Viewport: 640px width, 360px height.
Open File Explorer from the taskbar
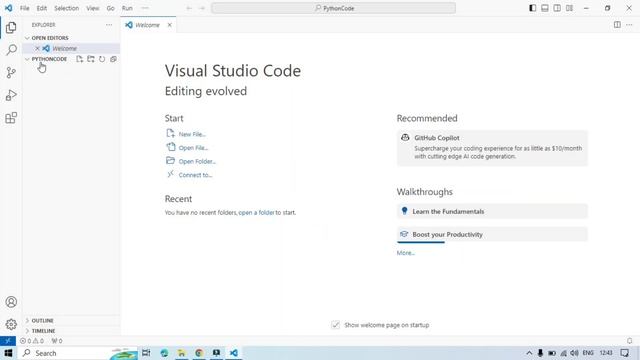click(182, 353)
